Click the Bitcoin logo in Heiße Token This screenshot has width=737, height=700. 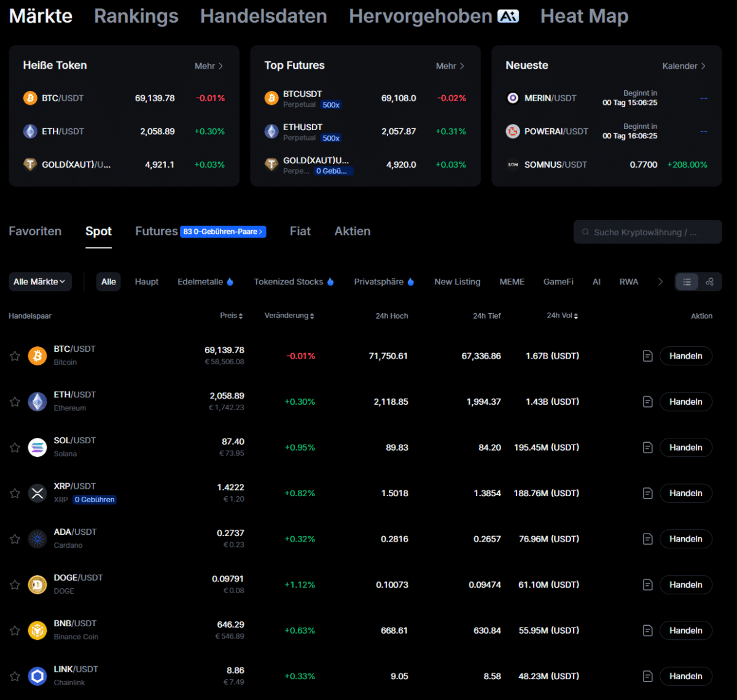(29, 98)
